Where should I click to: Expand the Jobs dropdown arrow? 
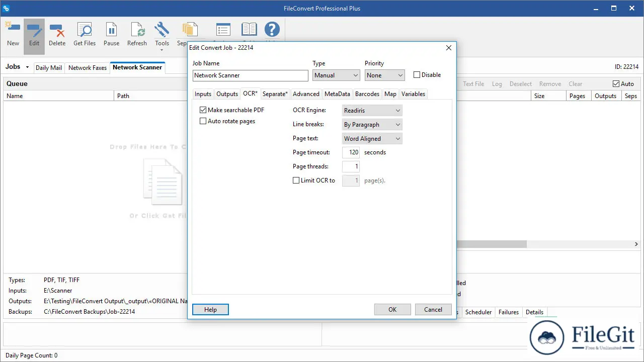(27, 67)
